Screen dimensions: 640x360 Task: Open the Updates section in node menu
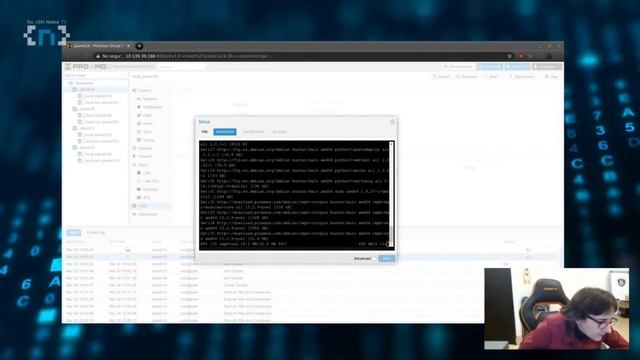pos(143,148)
